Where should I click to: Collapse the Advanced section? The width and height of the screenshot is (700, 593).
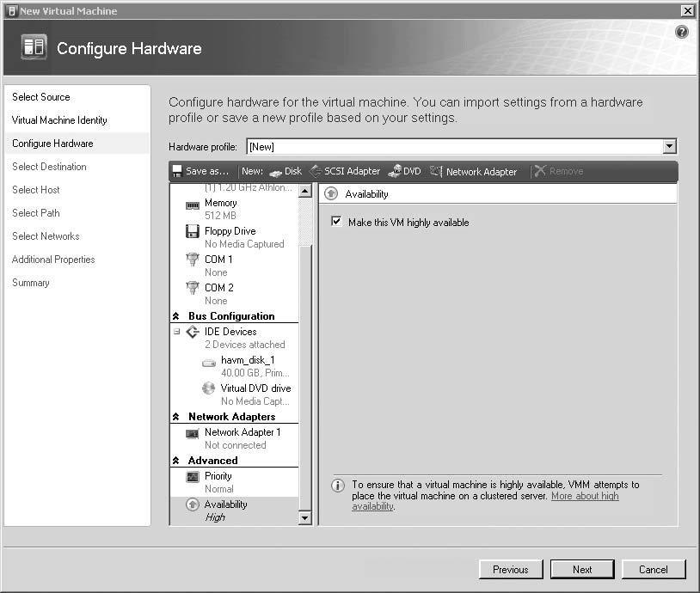(176, 461)
